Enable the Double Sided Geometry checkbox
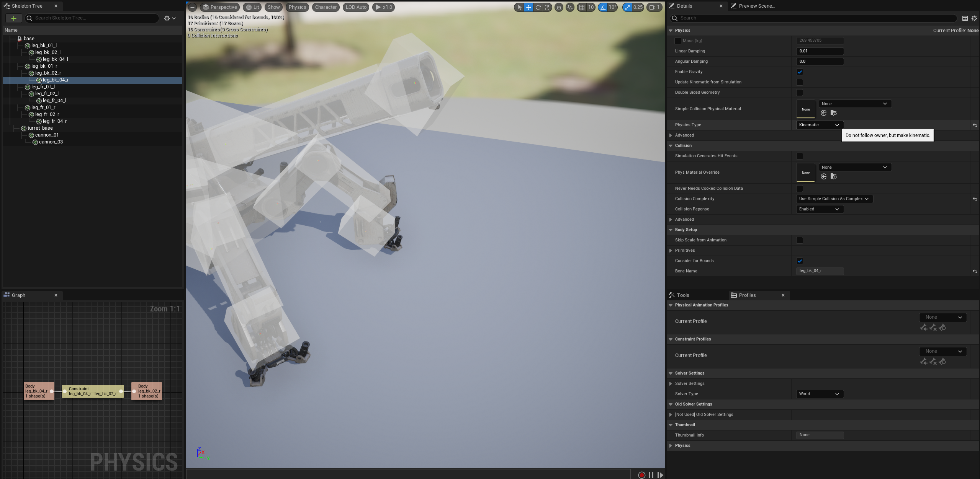 coord(799,93)
